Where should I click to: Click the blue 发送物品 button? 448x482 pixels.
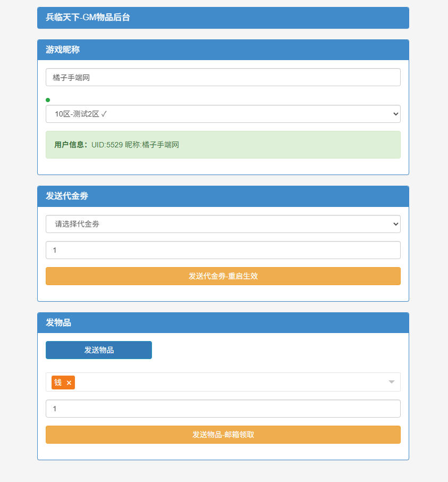[x=99, y=350]
